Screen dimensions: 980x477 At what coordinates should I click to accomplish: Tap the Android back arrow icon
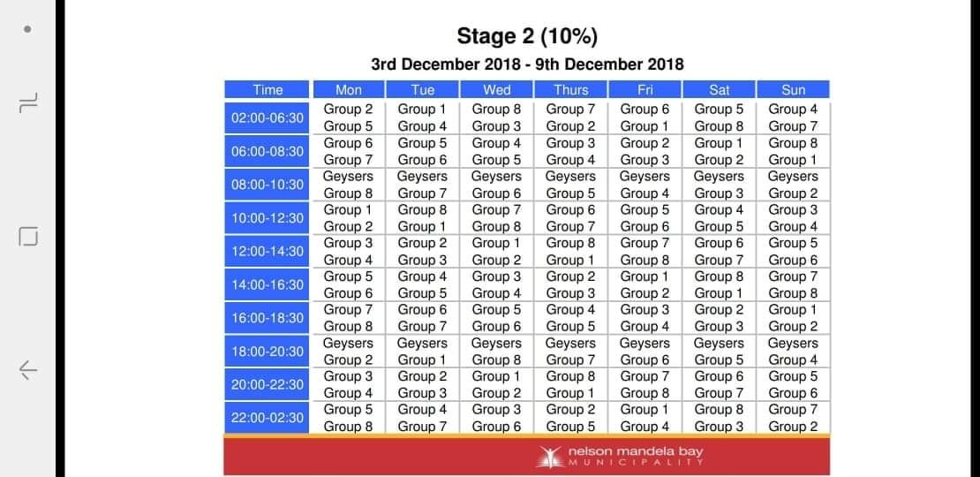[x=27, y=370]
